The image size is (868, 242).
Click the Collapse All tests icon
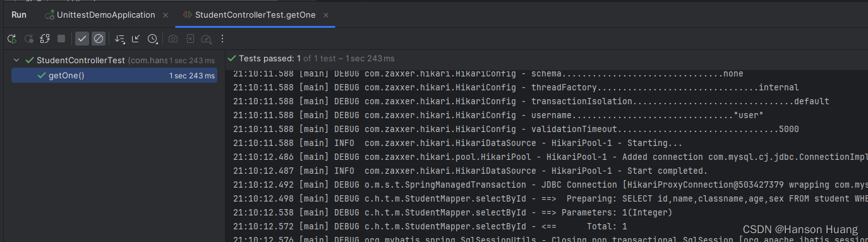(136, 39)
